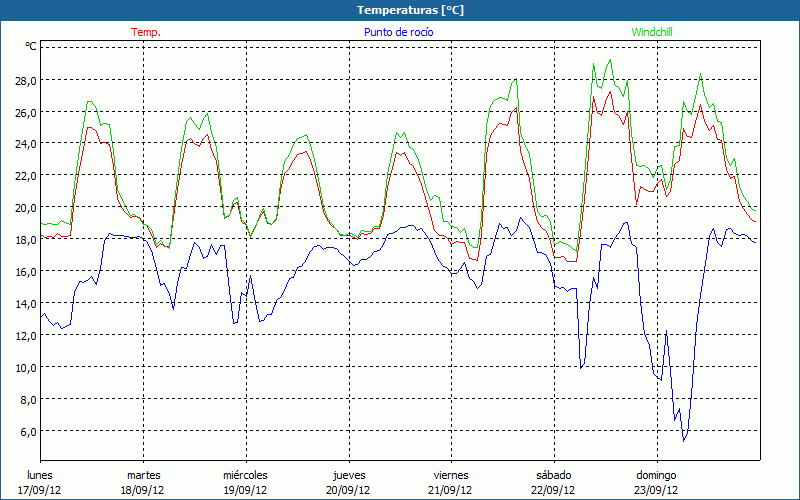Viewport: 800px width, 500px height.
Task: Click the 10,0 y-axis tick label
Action: [x=25, y=367]
